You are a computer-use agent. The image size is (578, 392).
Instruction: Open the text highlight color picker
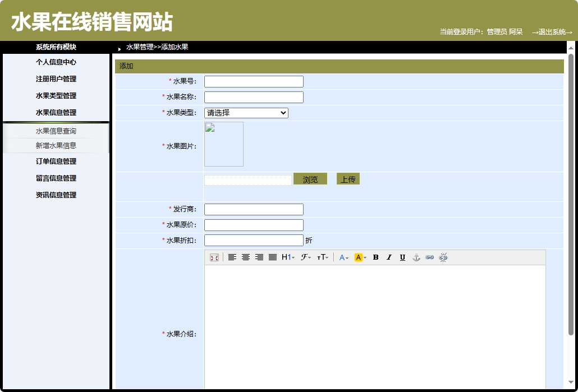[359, 257]
